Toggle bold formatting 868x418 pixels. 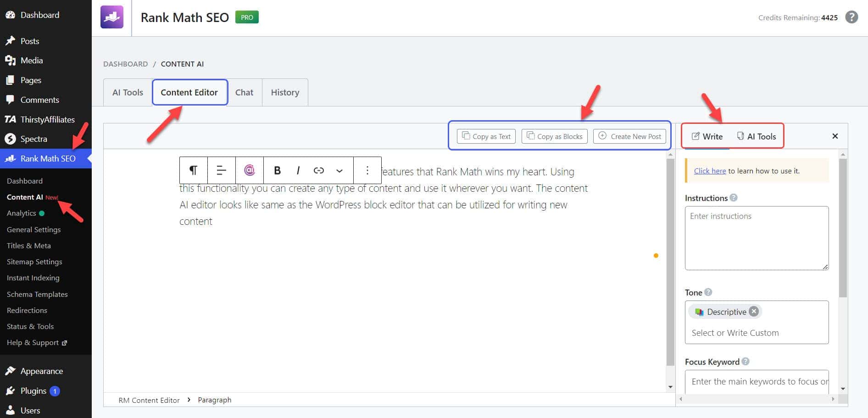click(277, 170)
